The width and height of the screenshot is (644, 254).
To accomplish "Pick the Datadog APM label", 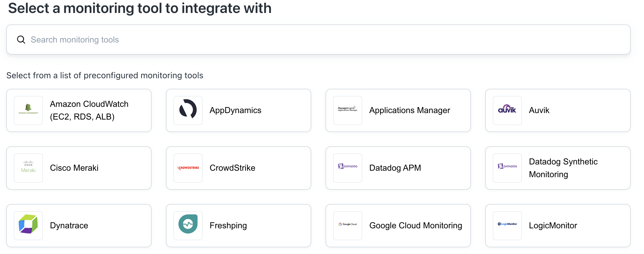I will [x=395, y=168].
